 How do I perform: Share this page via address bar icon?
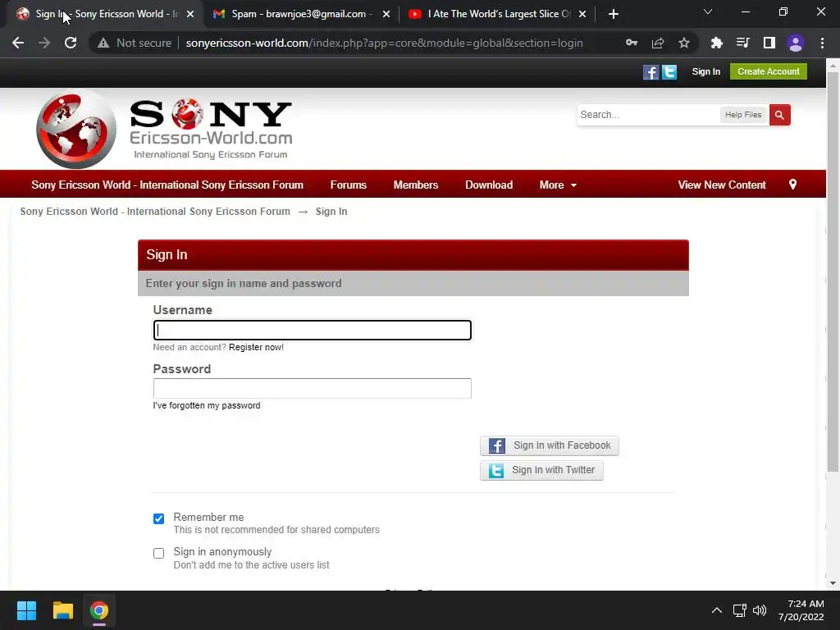click(658, 43)
